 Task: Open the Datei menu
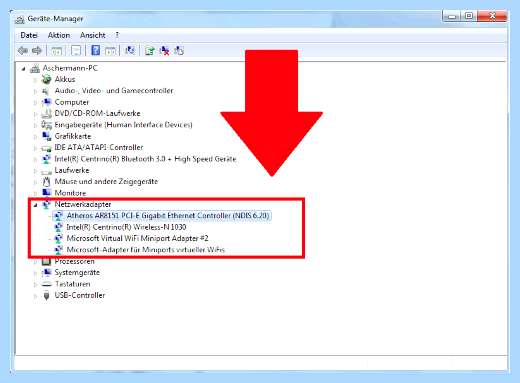[x=29, y=35]
